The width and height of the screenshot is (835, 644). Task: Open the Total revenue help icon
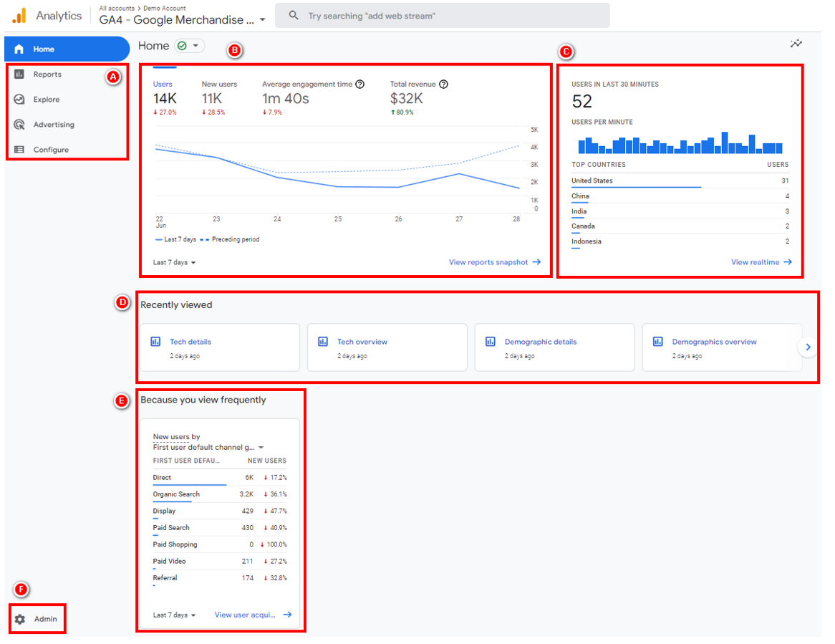point(443,84)
